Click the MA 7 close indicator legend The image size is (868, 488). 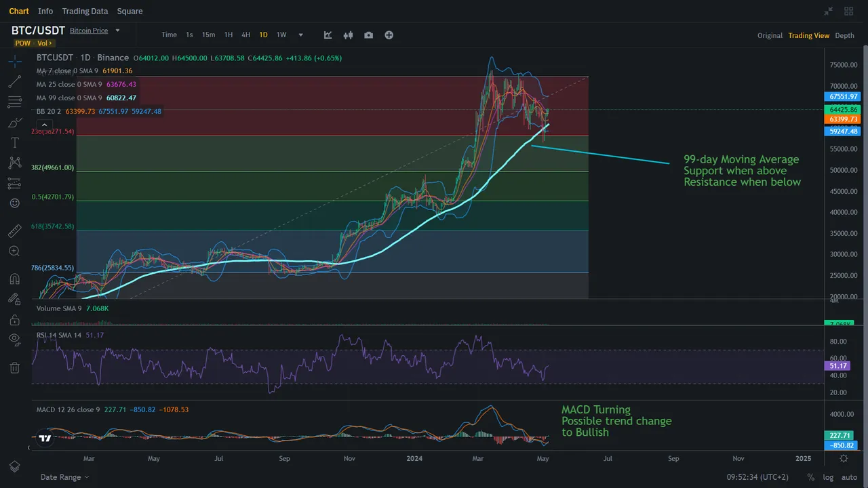click(84, 71)
